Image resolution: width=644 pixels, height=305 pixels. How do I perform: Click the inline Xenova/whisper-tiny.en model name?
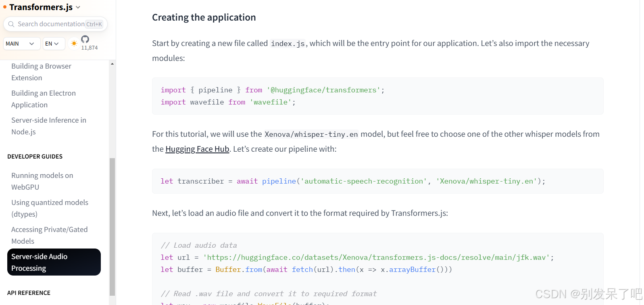click(311, 134)
